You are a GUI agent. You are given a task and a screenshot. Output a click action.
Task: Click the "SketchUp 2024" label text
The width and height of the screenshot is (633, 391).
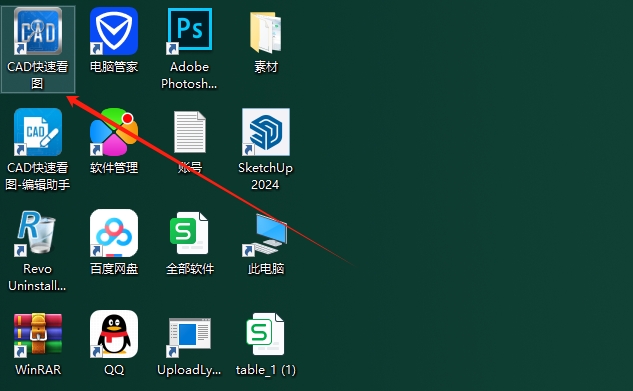(x=265, y=176)
